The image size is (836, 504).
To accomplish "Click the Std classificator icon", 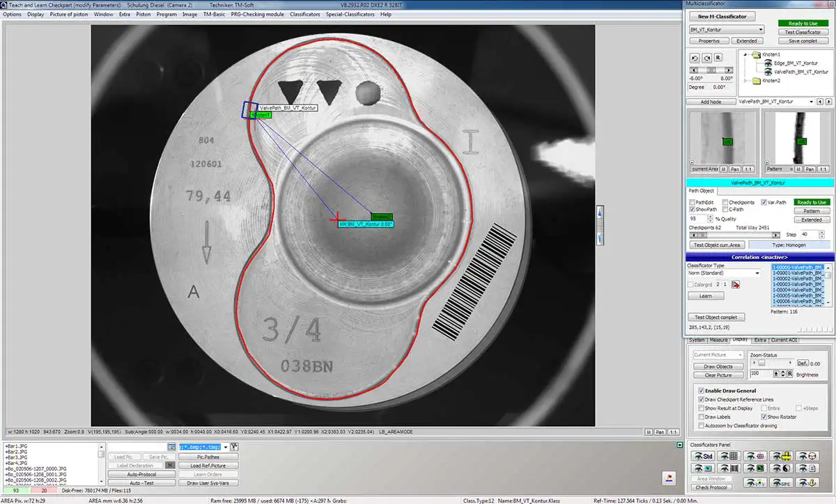I will 703,456.
